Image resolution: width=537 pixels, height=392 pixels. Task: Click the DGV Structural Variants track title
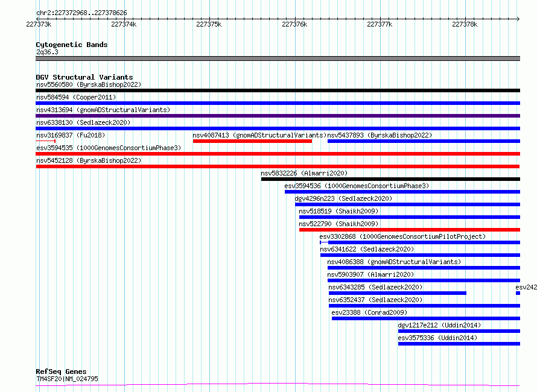pos(84,77)
